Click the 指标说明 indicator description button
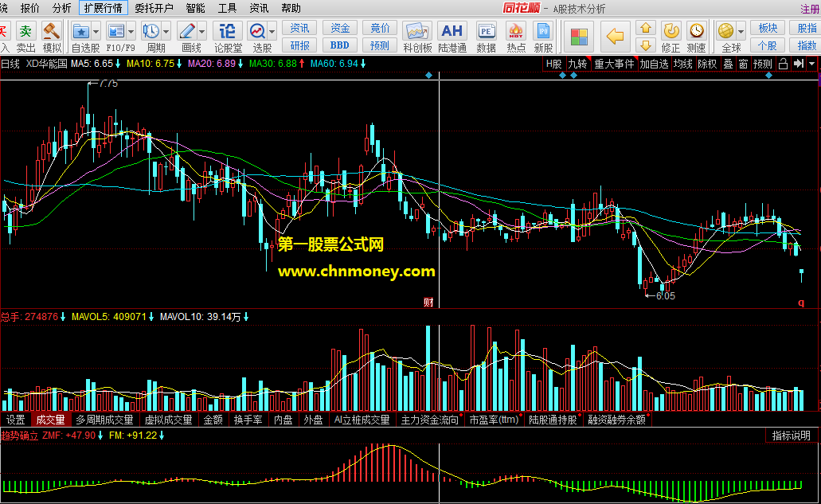Screen dimensions: 821x504 [x=792, y=436]
